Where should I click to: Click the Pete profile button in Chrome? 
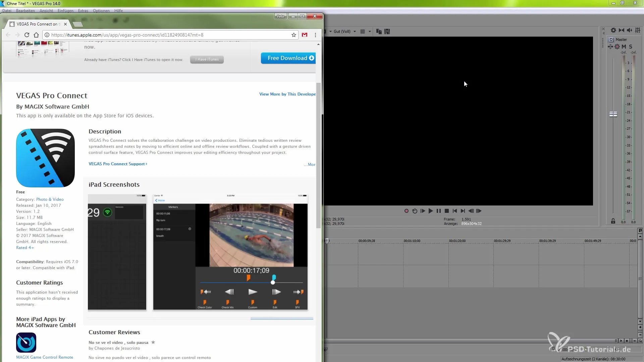coord(281,16)
